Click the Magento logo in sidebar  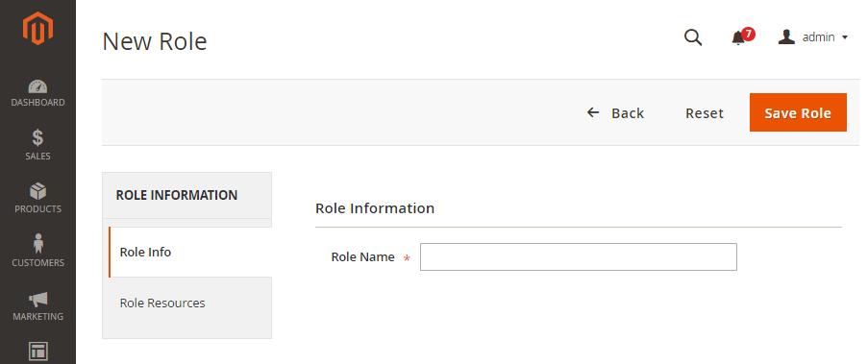37,28
